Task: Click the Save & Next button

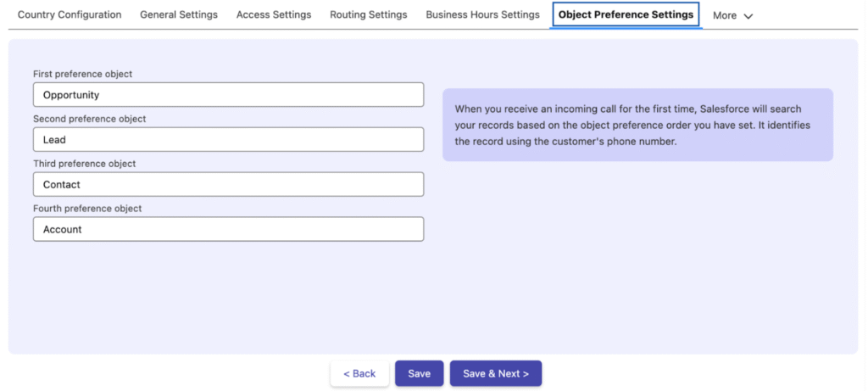Action: pyautogui.click(x=495, y=373)
